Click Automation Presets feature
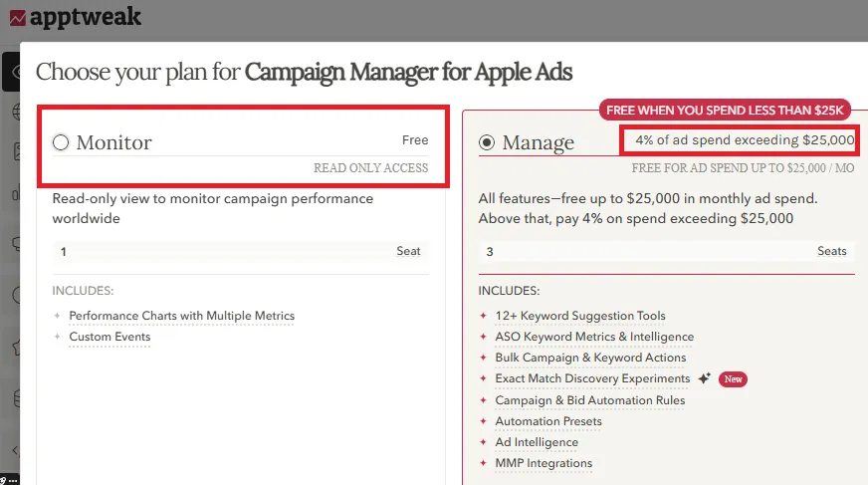 [548, 421]
